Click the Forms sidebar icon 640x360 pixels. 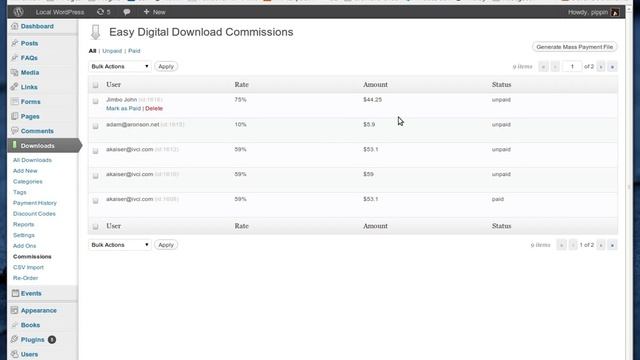tap(15, 102)
